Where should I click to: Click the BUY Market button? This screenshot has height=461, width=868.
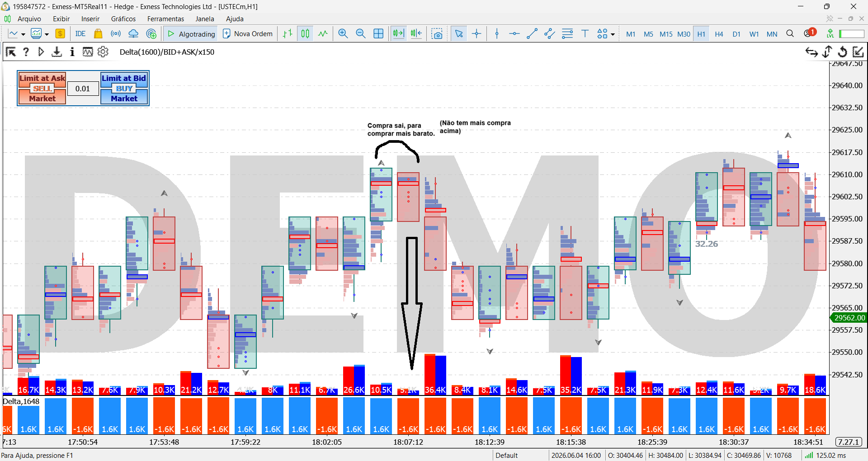124,94
